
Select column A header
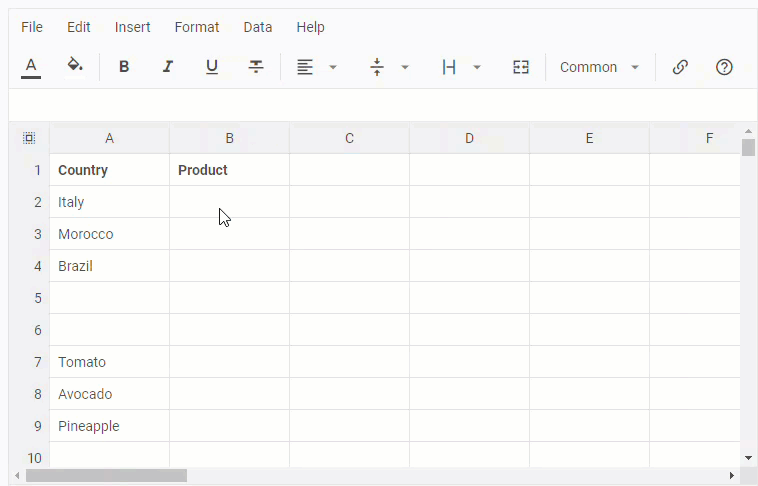110,138
